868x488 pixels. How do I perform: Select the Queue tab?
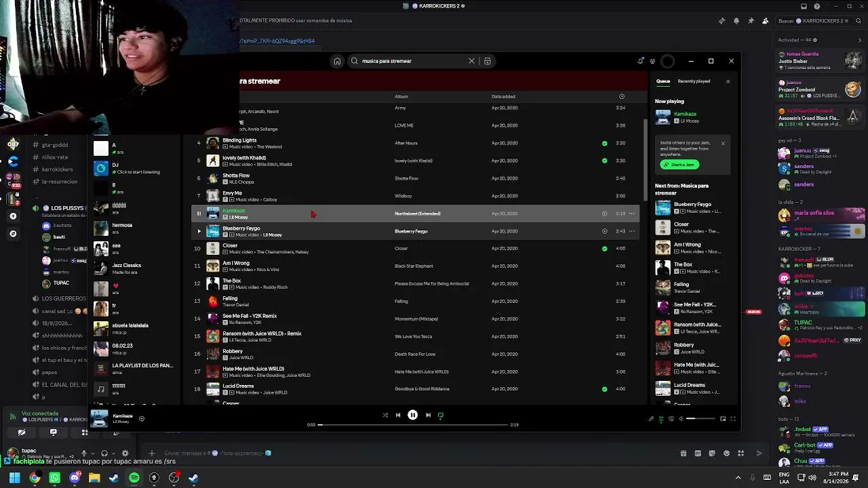(663, 81)
